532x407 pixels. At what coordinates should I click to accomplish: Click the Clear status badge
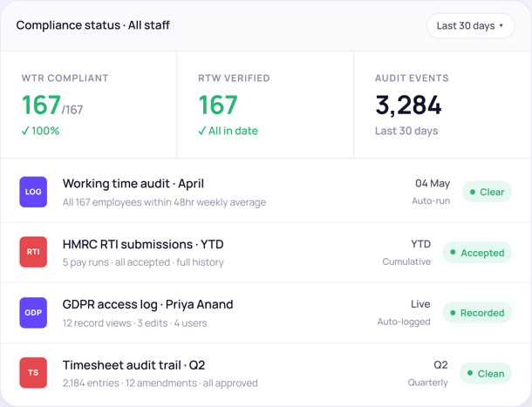tap(487, 192)
